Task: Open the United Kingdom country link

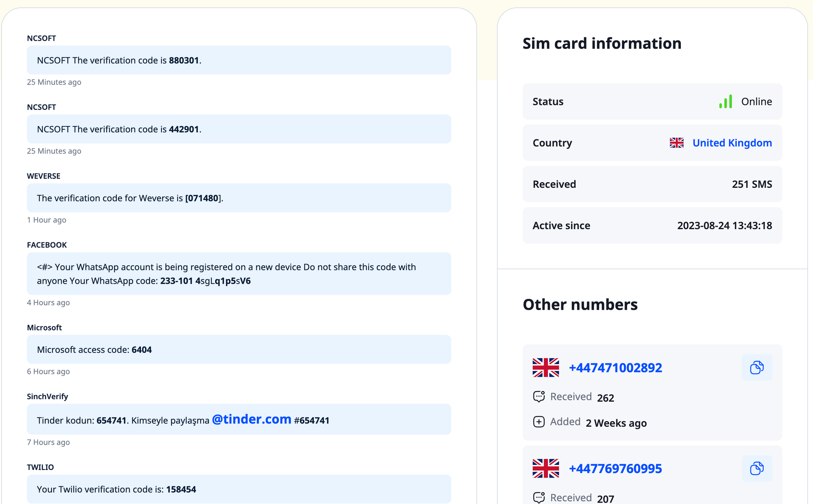Action: coord(732,143)
